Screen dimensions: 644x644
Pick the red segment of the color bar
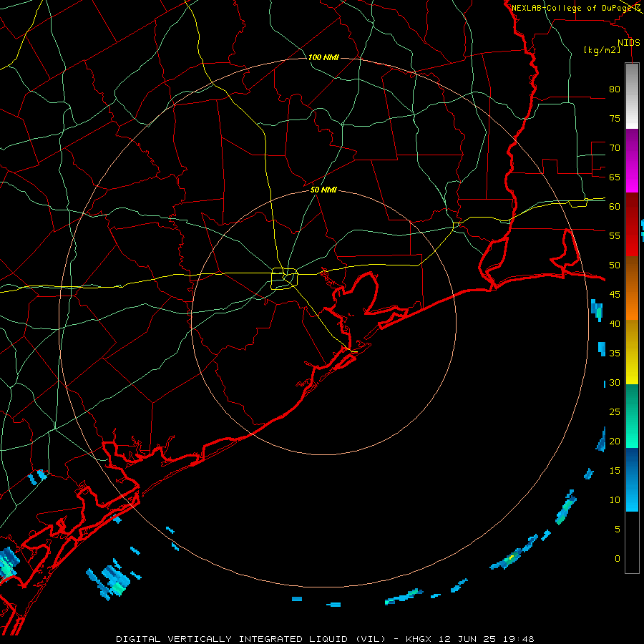(x=632, y=225)
